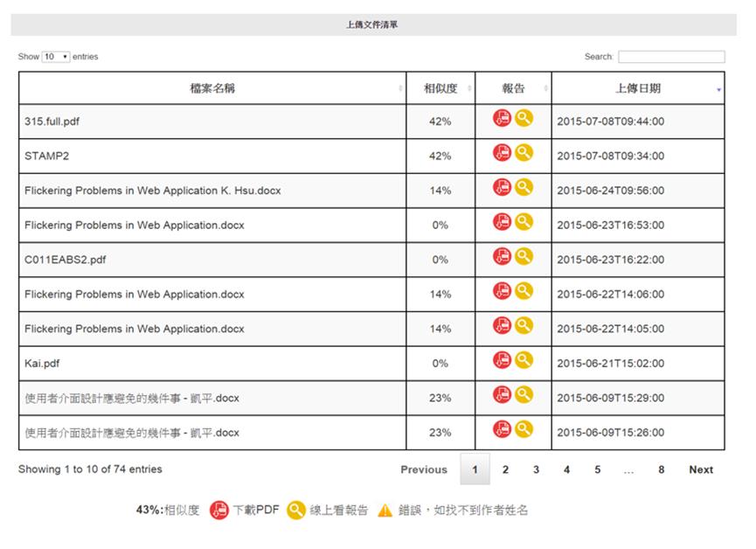Select page 1 in pagination

click(x=475, y=469)
